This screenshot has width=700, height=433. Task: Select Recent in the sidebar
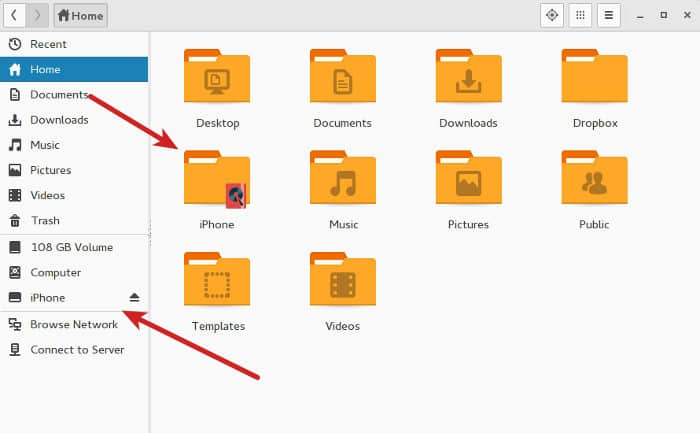tap(74, 44)
